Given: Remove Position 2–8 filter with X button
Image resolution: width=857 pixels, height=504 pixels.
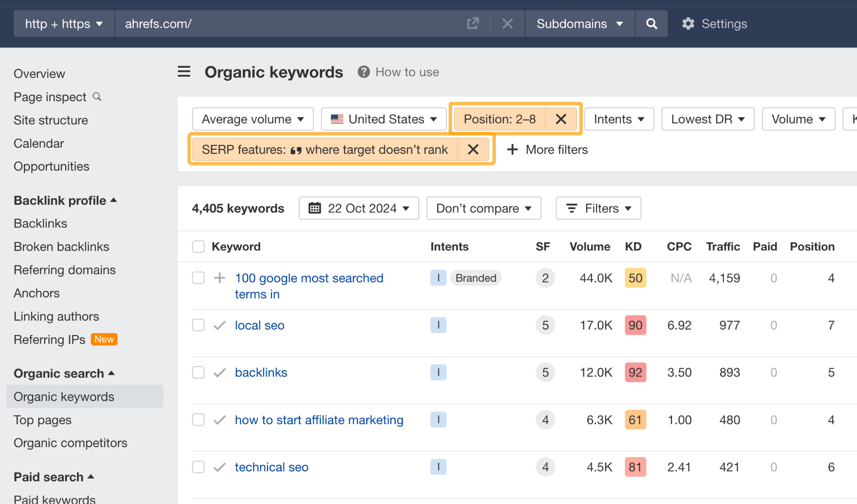Looking at the screenshot, I should (560, 119).
